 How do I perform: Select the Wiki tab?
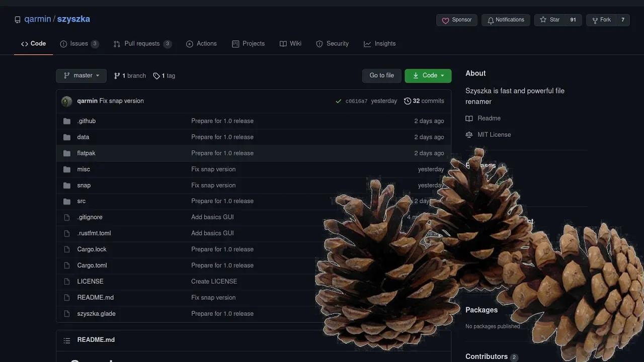click(x=290, y=44)
